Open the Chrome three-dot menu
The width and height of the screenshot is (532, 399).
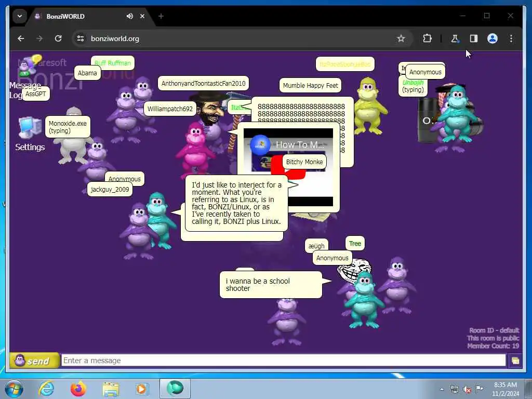click(x=511, y=38)
